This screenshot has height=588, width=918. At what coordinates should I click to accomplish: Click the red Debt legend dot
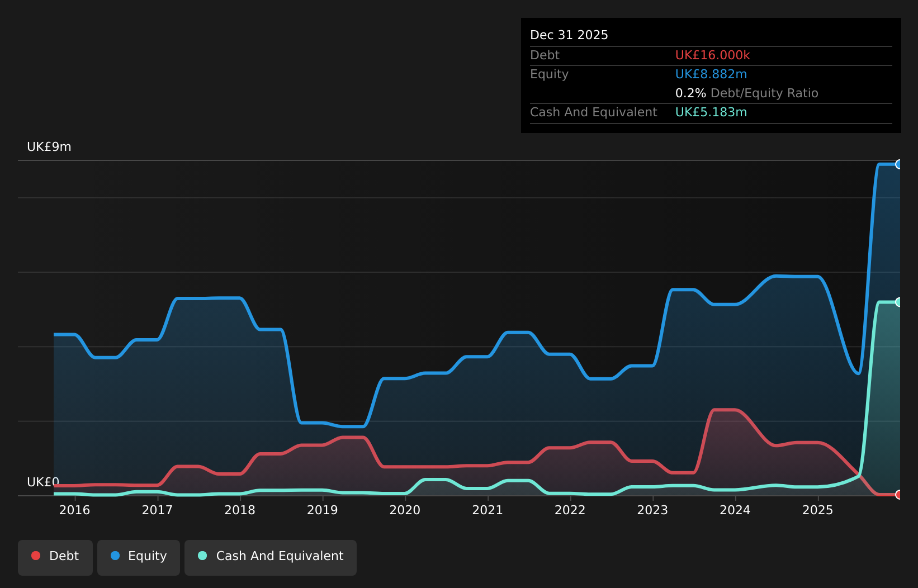(36, 556)
